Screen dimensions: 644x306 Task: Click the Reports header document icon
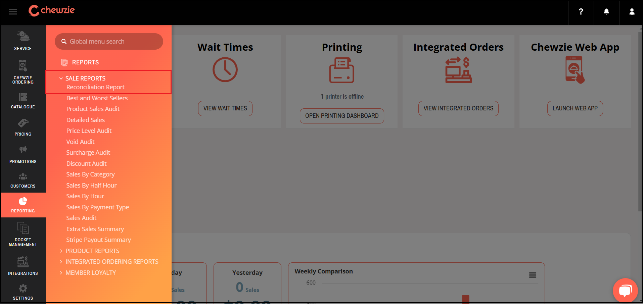(64, 62)
